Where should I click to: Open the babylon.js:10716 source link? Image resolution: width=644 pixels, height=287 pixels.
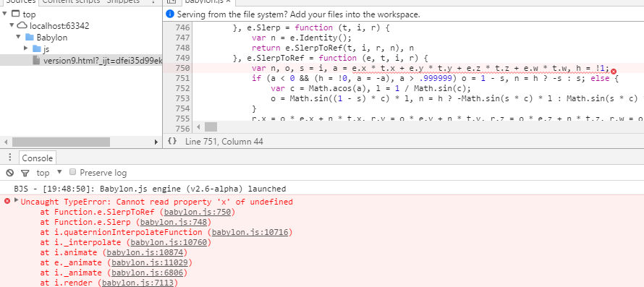(x=250, y=232)
